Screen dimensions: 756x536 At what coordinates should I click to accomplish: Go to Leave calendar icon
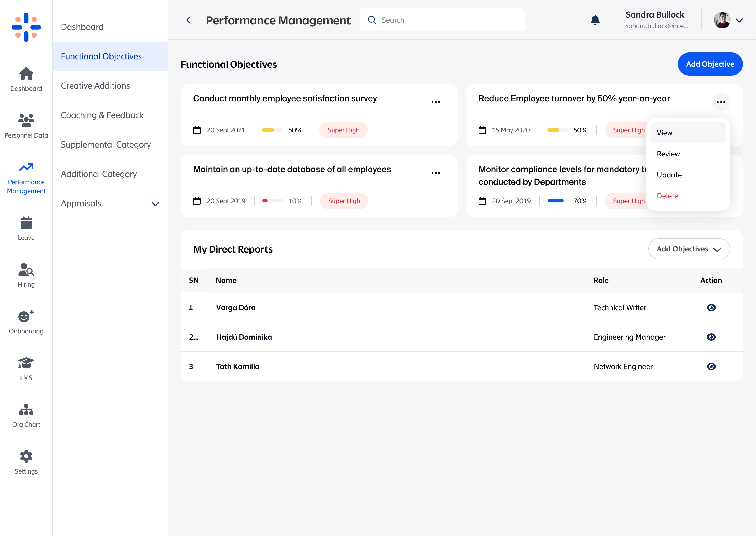(x=26, y=223)
